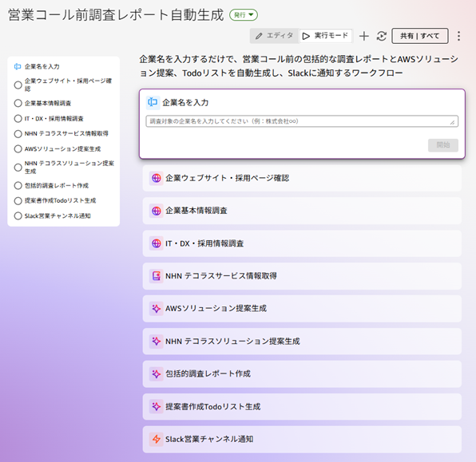Open the 企業ウェブサイト・採用ページ確認 card title
The width and height of the screenshot is (476, 462).
click(x=227, y=178)
